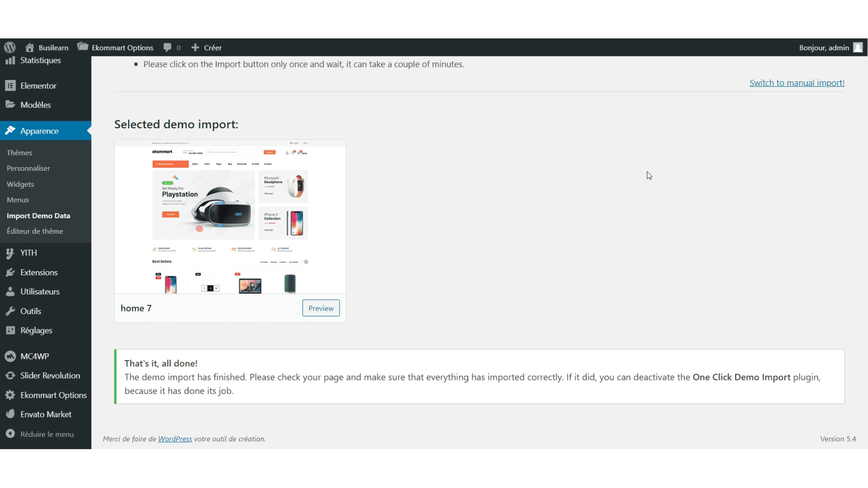Open Elementor from the sidebar
Viewport: 868px width, 488px height.
(39, 85)
